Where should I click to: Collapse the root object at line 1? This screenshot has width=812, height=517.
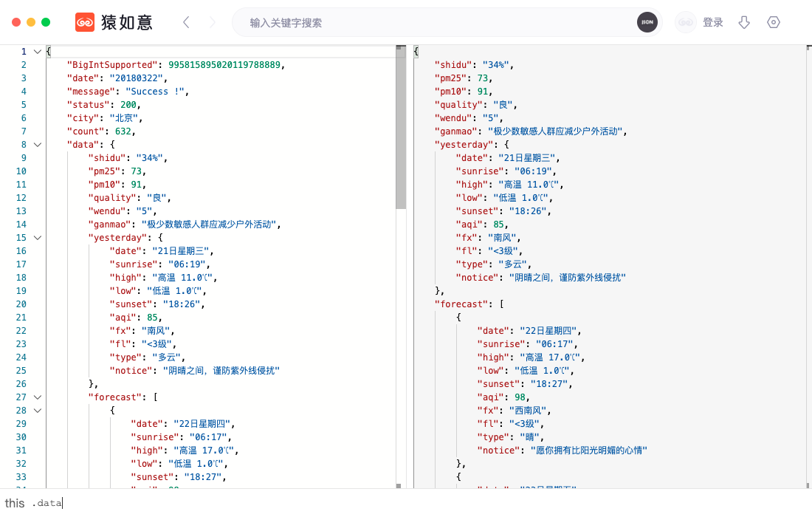click(x=38, y=51)
